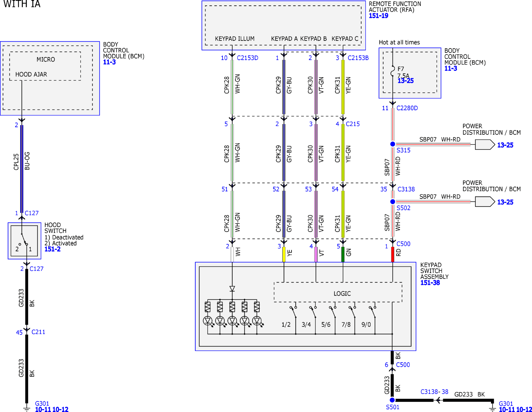Click the S315 splice dot

pos(393,144)
